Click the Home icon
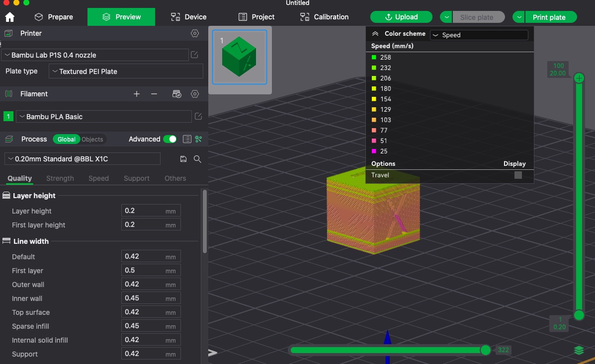The height and width of the screenshot is (364, 595). pyautogui.click(x=10, y=17)
